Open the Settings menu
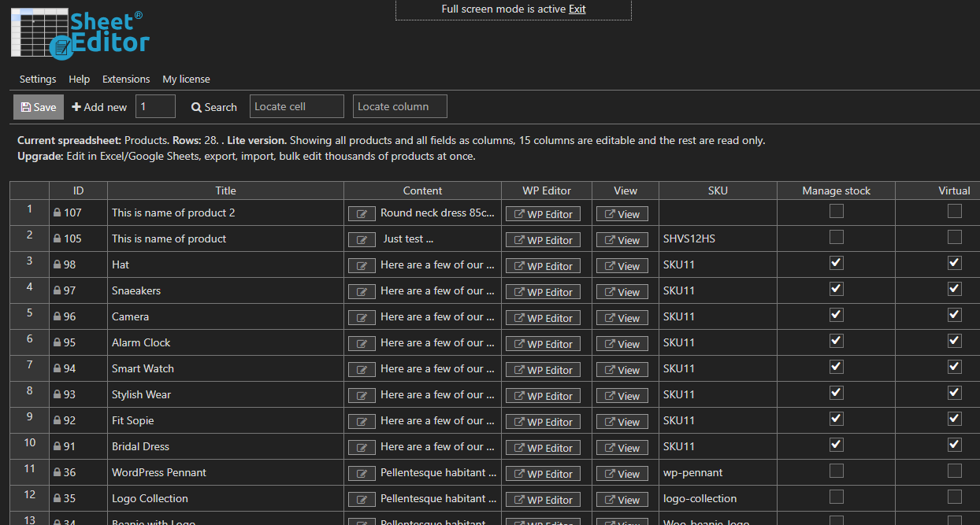This screenshot has width=980, height=525. tap(38, 79)
